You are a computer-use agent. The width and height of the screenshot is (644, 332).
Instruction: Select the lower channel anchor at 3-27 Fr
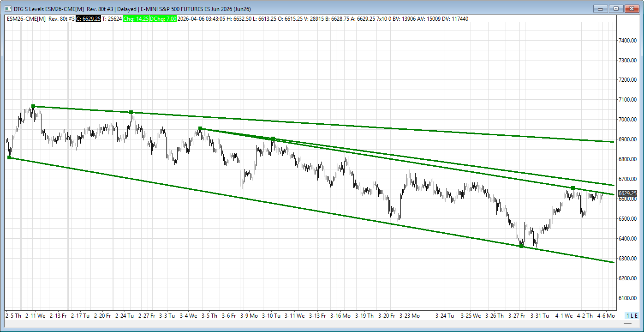coord(521,246)
